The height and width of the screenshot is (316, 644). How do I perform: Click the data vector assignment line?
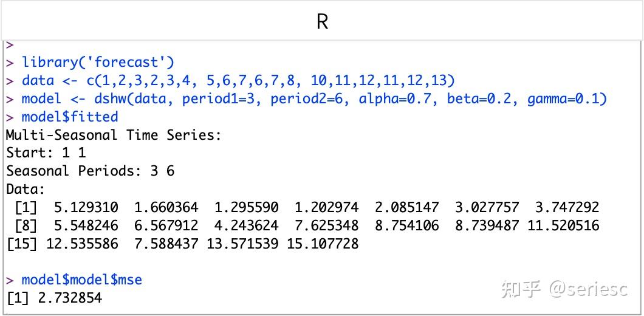238,80
